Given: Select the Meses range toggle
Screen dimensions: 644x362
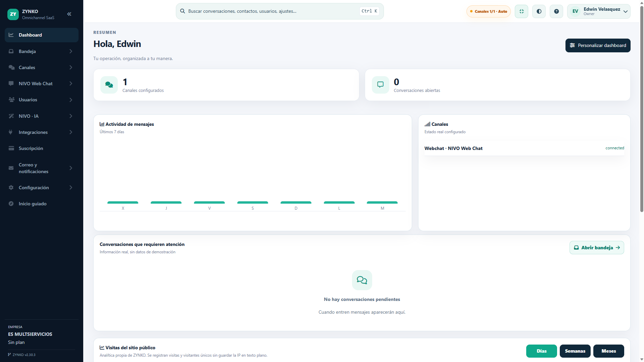Looking at the screenshot, I should pyautogui.click(x=608, y=351).
